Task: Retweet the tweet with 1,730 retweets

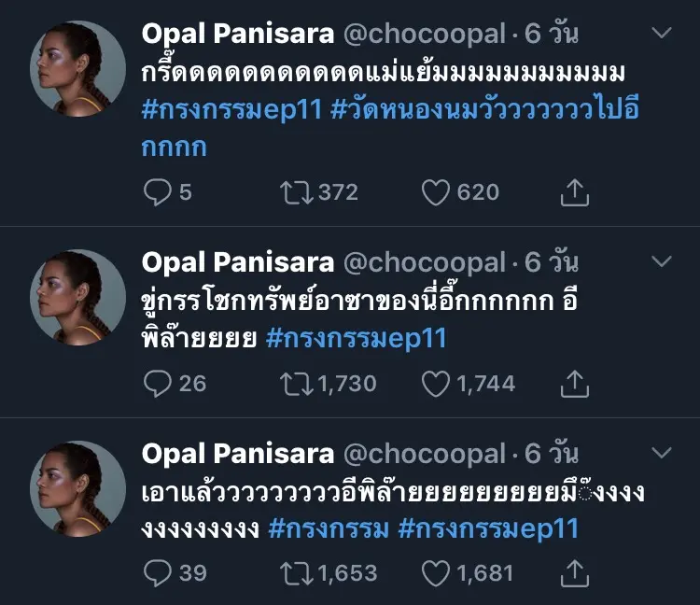Action: tap(296, 383)
